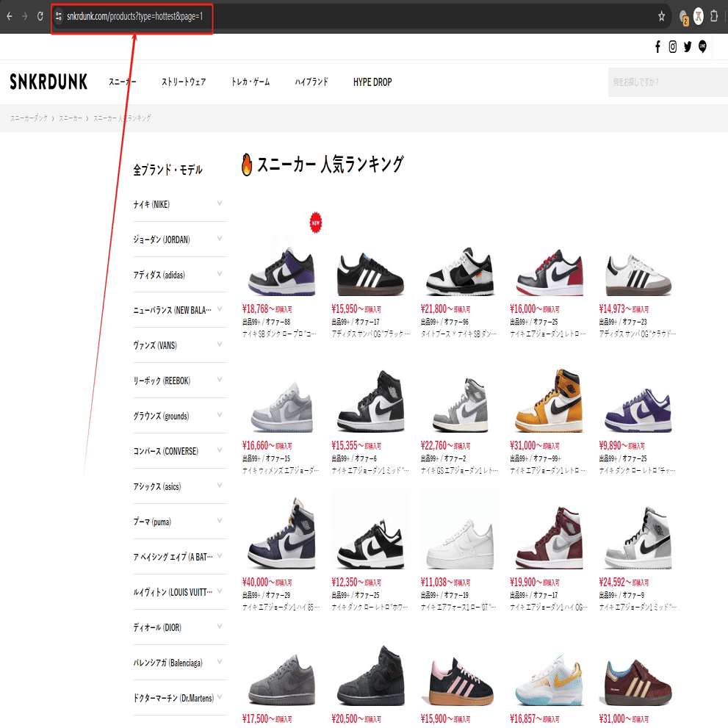Image resolution: width=728 pixels, height=728 pixels.
Task: Open the black Jordan 1 Mid ¥15,355 thumbnail
Action: (x=370, y=402)
